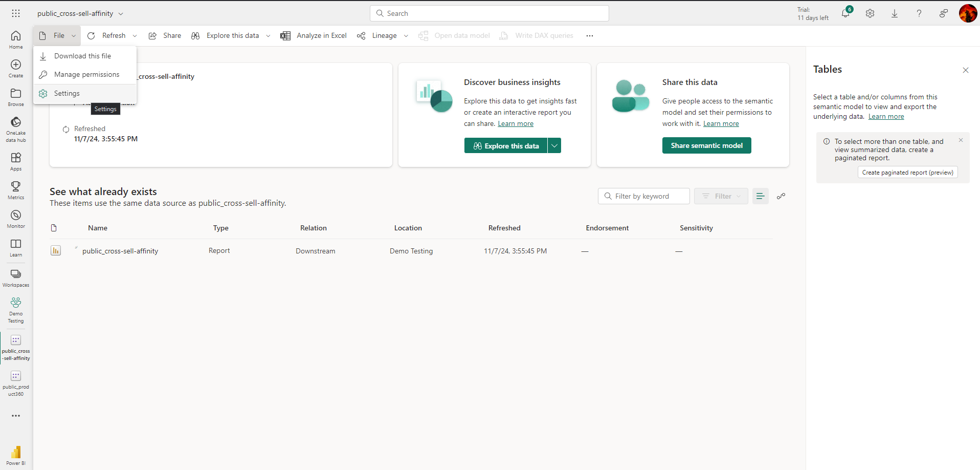Open Learn book icon

[x=16, y=247]
